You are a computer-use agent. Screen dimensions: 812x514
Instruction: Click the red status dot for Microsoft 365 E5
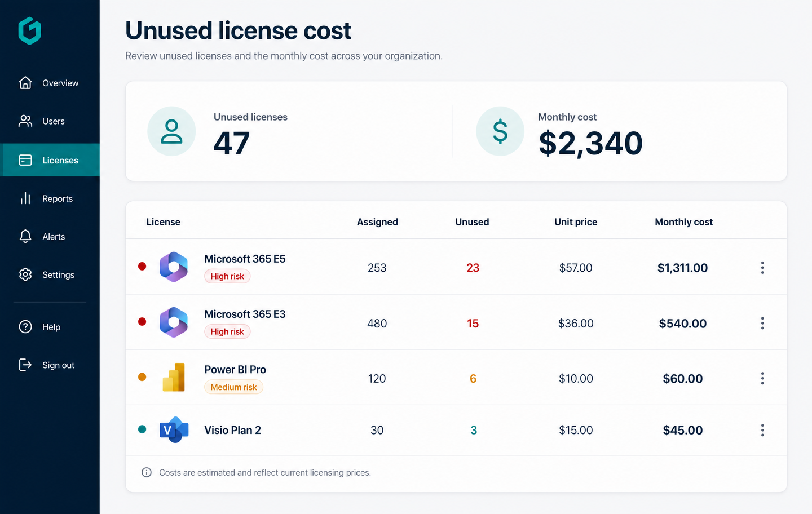(142, 266)
